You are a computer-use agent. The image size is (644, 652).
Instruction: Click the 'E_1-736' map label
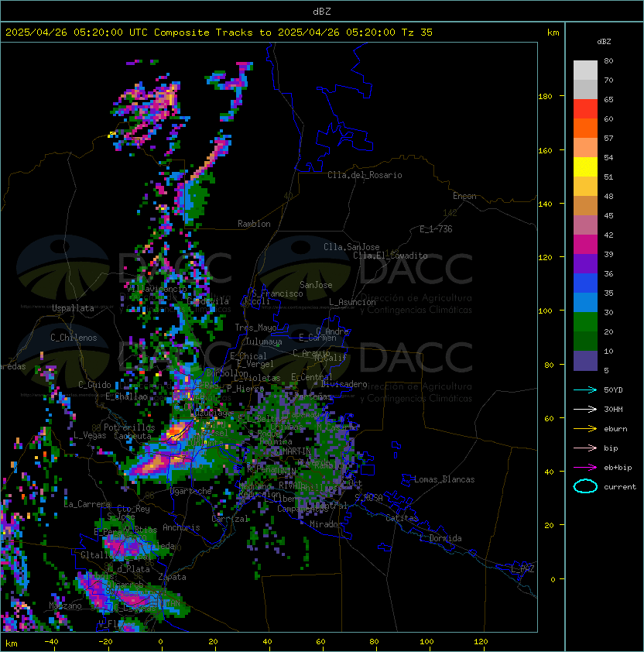coord(436,229)
